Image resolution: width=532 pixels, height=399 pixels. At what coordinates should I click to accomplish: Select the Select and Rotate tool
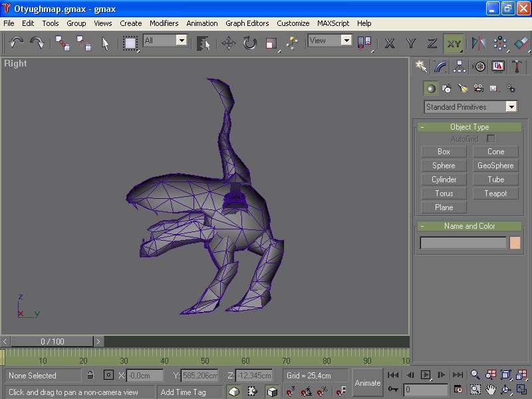click(x=249, y=43)
